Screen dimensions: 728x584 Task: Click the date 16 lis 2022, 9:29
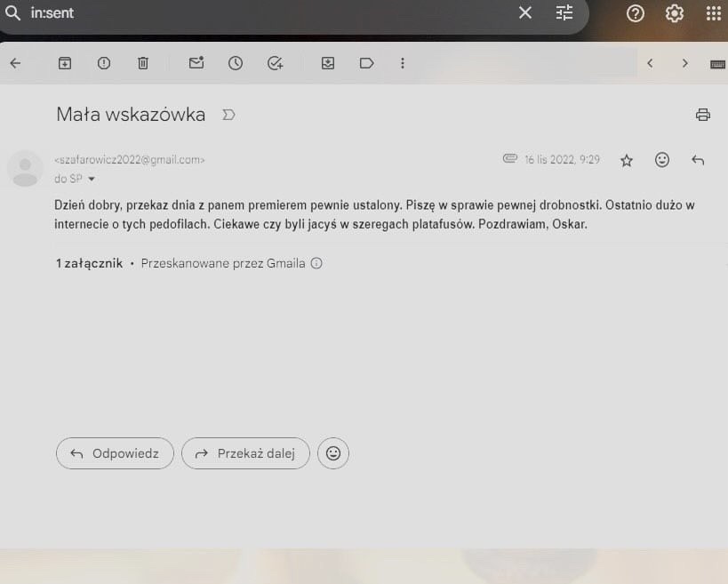(x=563, y=160)
